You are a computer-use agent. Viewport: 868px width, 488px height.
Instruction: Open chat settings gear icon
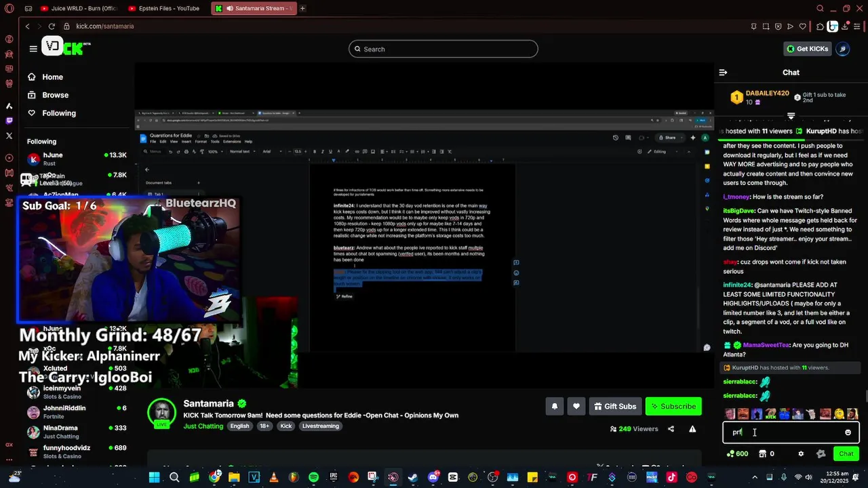point(801,453)
